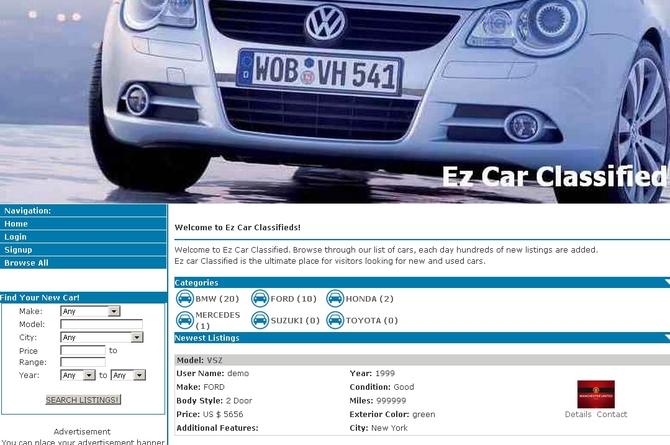The image size is (670, 445).
Task: Click the maximum Price Range field
Action: (x=83, y=362)
